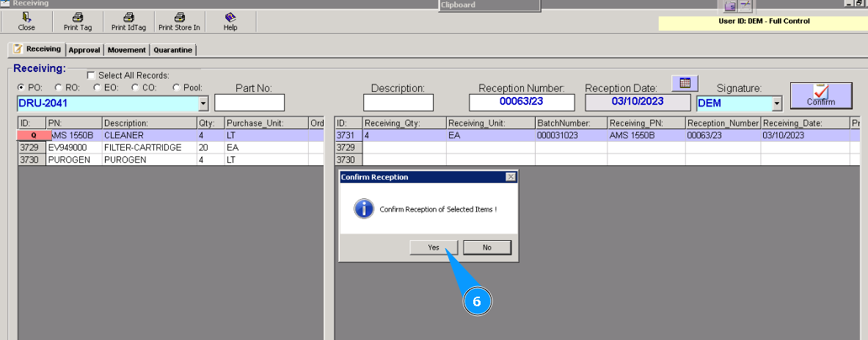Open the Quarantine tab
868x340 pixels.
172,50
